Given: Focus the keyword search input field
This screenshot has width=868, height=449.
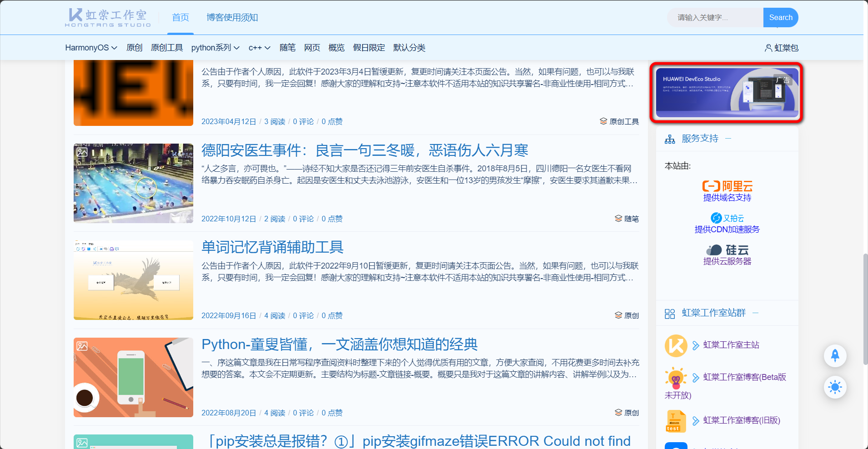Looking at the screenshot, I should coord(715,17).
